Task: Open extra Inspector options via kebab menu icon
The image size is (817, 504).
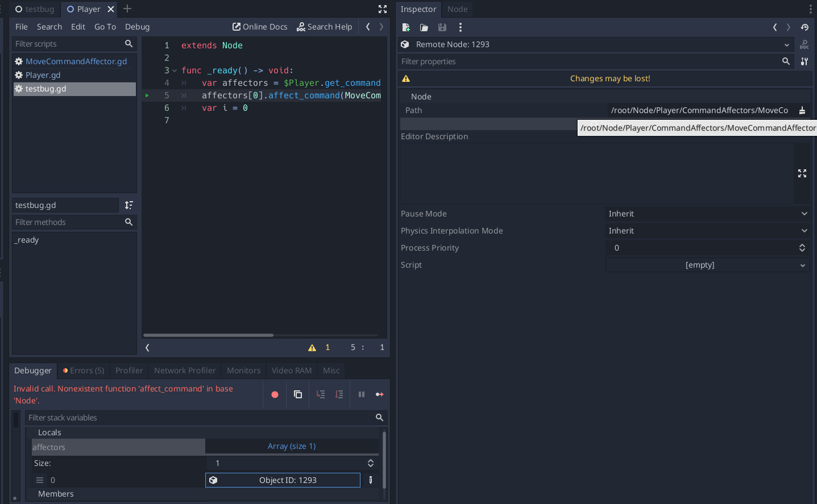Action: coord(460,27)
